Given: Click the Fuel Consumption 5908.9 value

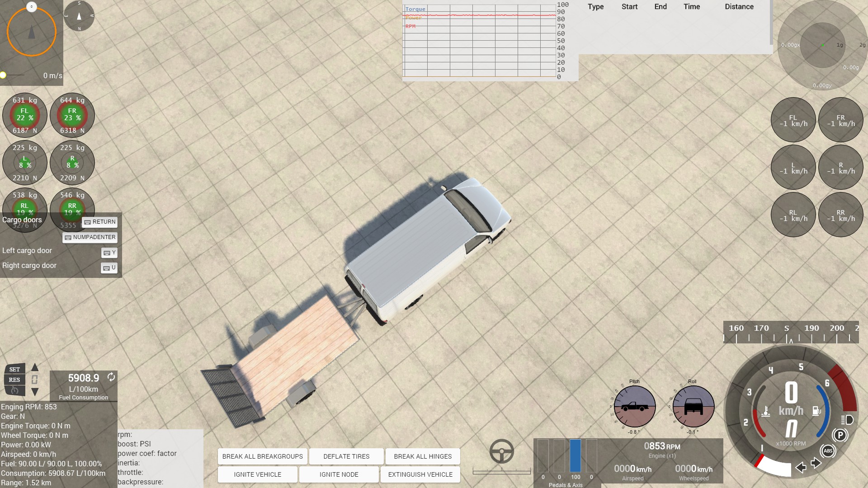Looking at the screenshot, I should (x=84, y=378).
